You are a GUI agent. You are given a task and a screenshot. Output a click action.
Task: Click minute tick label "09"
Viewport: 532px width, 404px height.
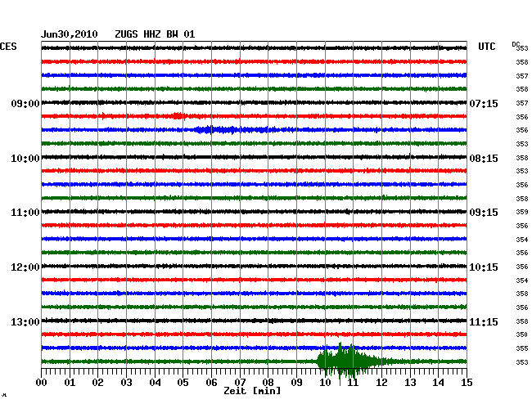[x=296, y=382]
